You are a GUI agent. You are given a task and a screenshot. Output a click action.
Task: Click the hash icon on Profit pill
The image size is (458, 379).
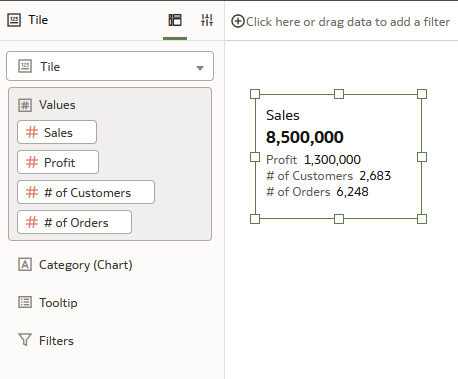point(32,162)
